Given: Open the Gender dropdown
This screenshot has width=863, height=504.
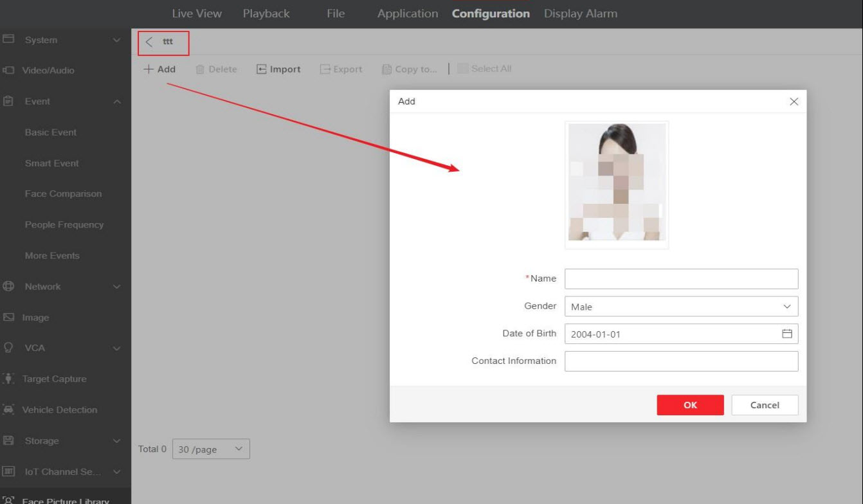Looking at the screenshot, I should click(681, 307).
